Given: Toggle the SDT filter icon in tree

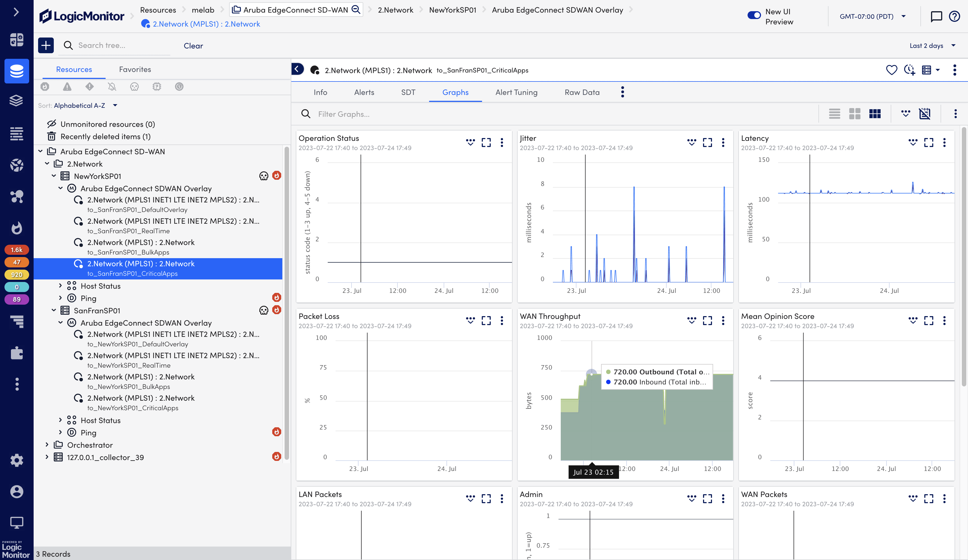Looking at the screenshot, I should 179,87.
